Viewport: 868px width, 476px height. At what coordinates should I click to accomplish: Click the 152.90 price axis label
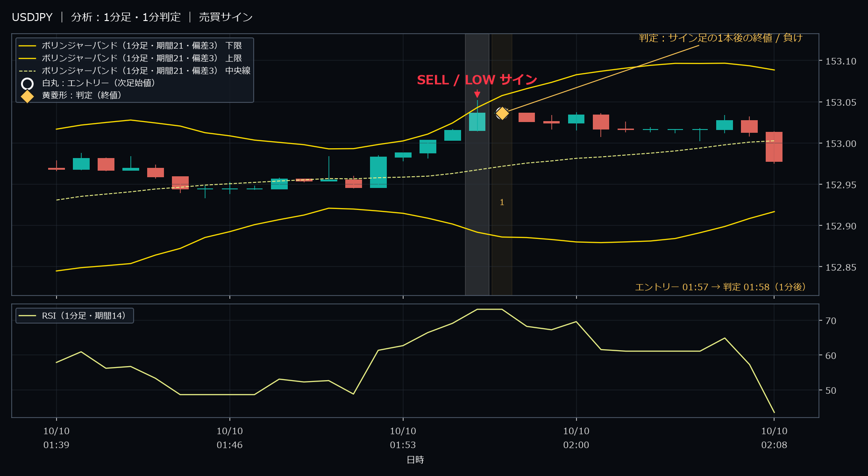(841, 226)
